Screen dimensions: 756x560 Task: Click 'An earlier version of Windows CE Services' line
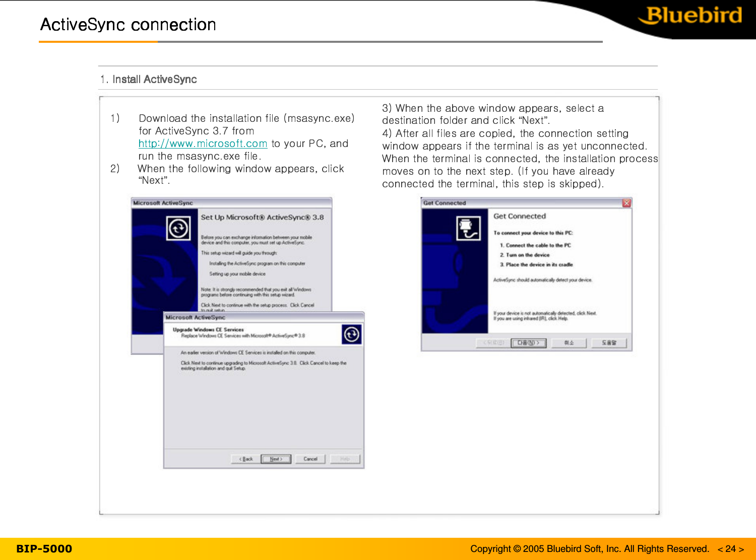(x=248, y=353)
